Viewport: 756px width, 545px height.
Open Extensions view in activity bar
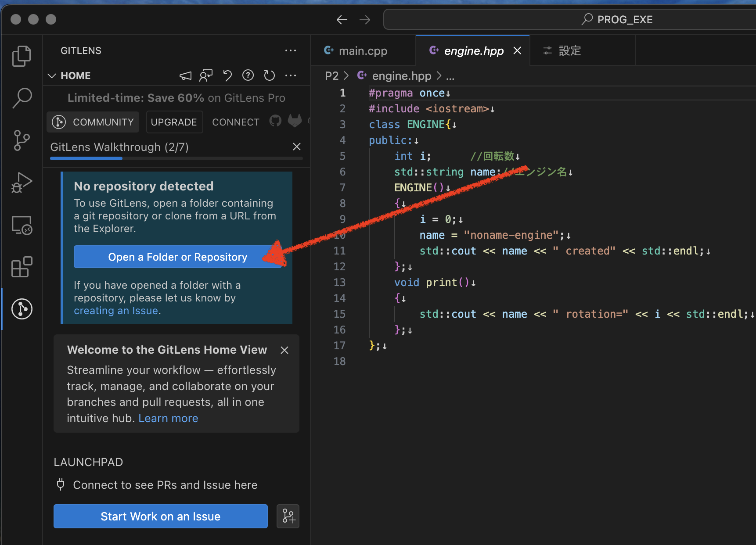click(x=22, y=267)
